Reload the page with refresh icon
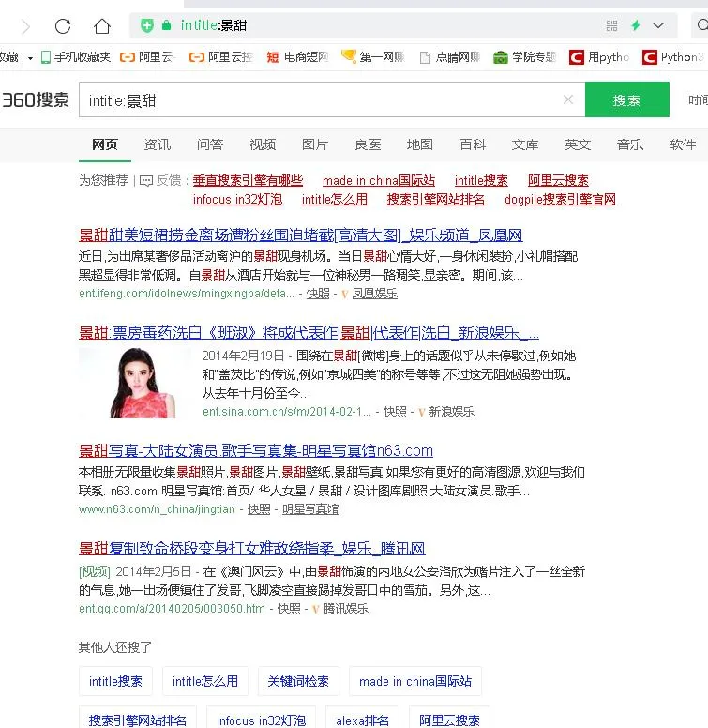 coord(63,26)
